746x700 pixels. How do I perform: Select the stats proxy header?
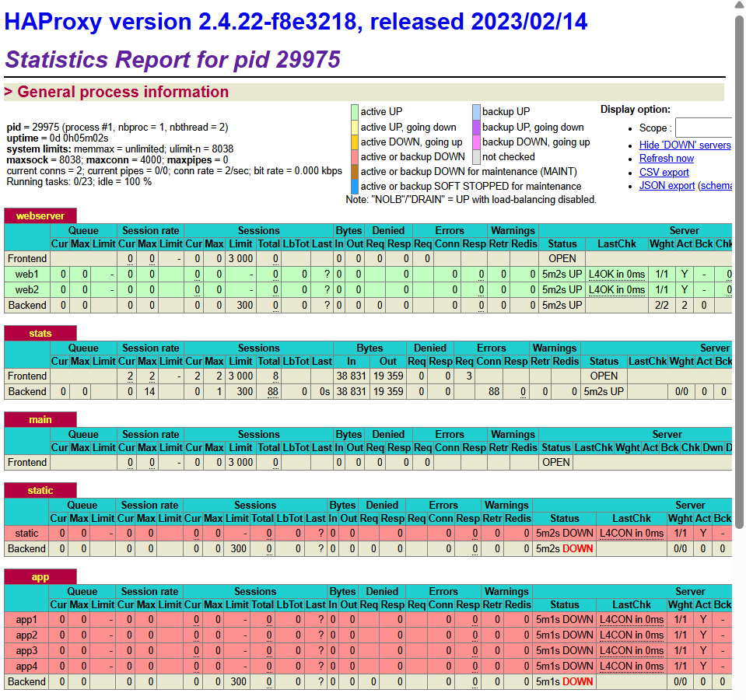[40, 334]
